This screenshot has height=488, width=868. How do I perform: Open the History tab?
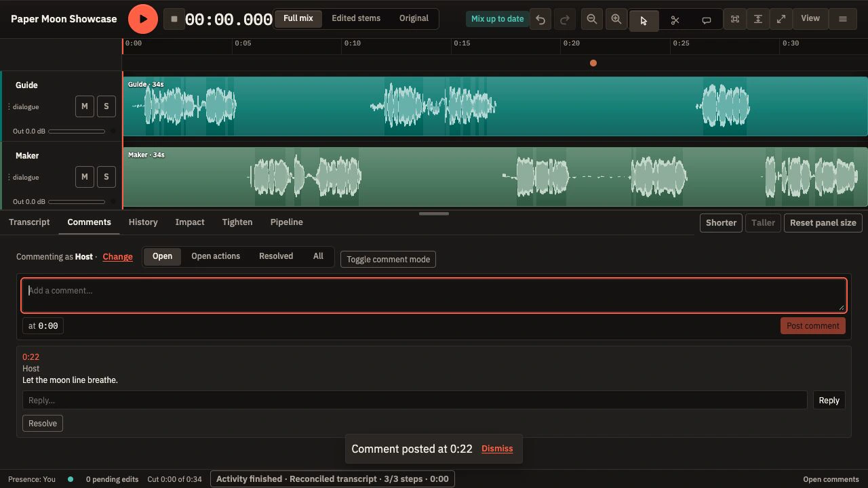pos(143,222)
